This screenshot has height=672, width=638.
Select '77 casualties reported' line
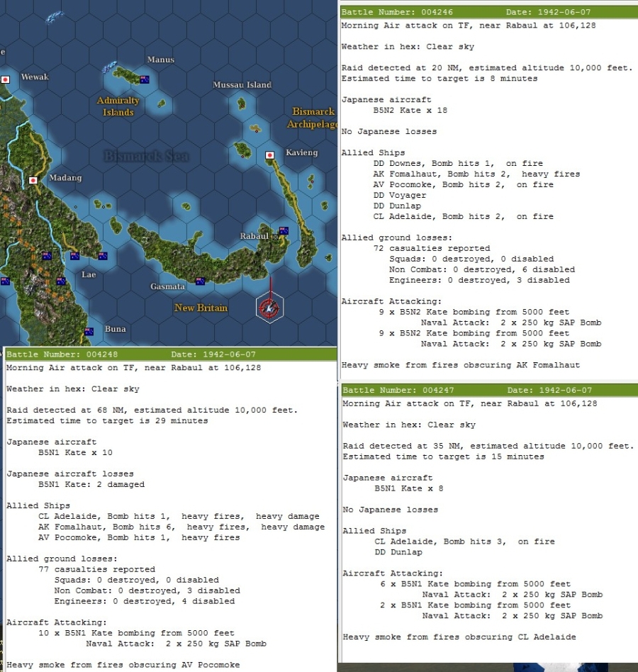[x=97, y=570]
